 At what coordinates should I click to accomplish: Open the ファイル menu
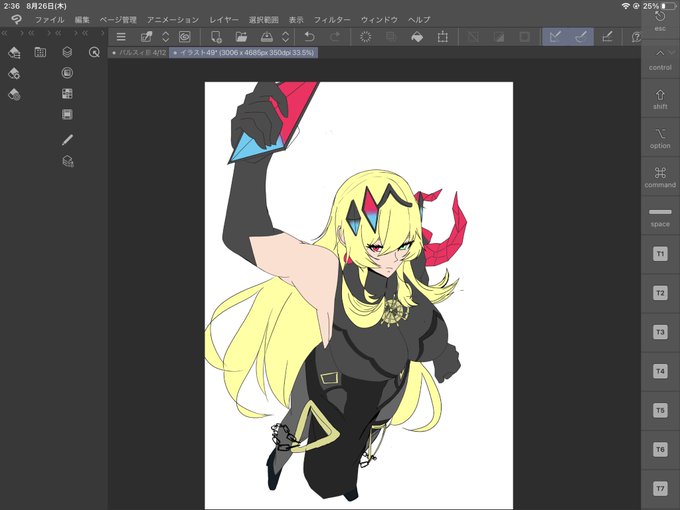coord(49,20)
